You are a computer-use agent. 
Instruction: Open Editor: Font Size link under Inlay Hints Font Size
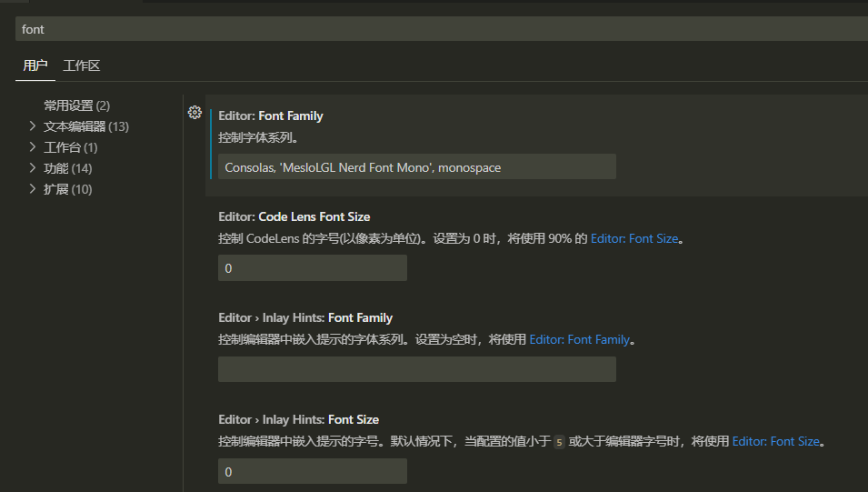776,441
